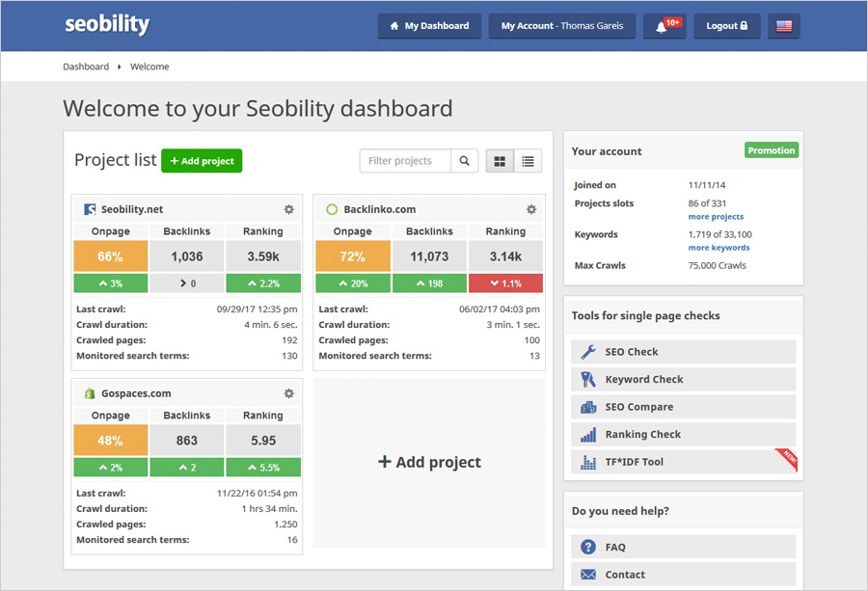Change language via the US flag icon

tap(784, 26)
